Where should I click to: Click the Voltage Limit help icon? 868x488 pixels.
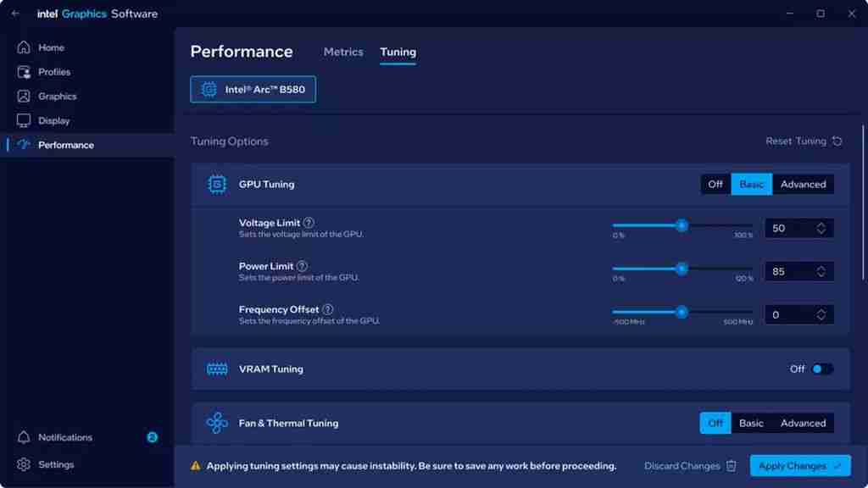pos(309,223)
